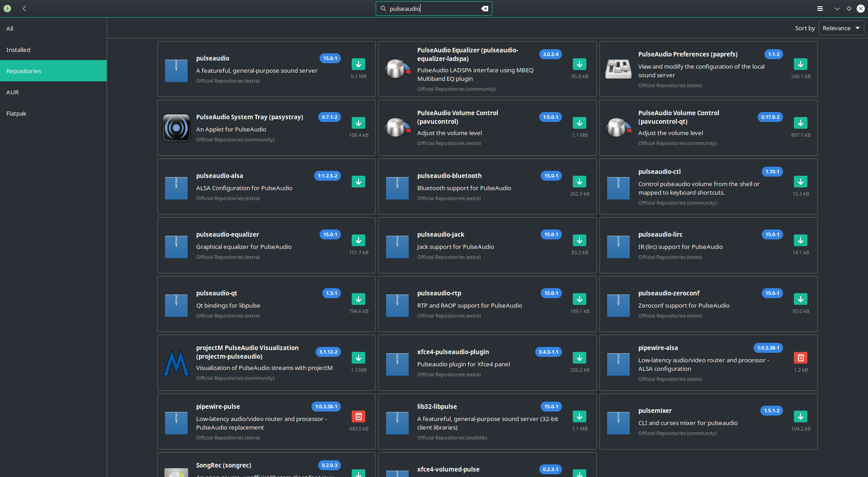Viewport: 868px width, 477px height.
Task: Click the install arrow for pulseaudio package
Action: click(x=358, y=64)
